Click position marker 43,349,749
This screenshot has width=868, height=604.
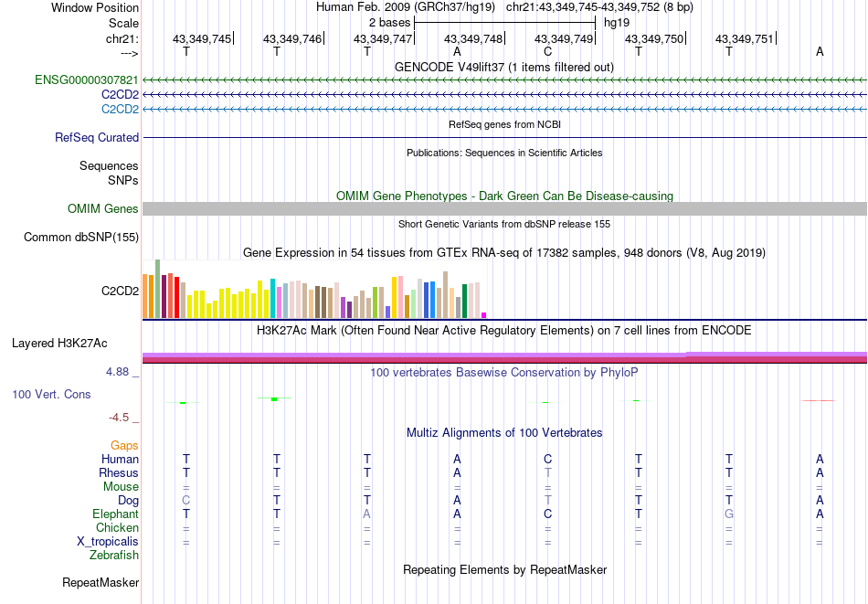tap(564, 38)
